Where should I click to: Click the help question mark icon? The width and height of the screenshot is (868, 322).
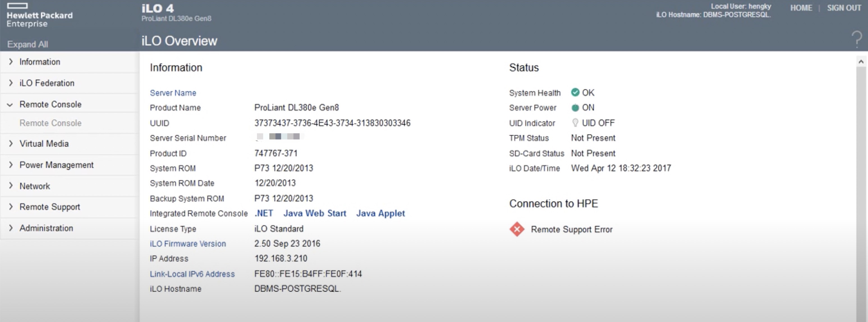(856, 39)
